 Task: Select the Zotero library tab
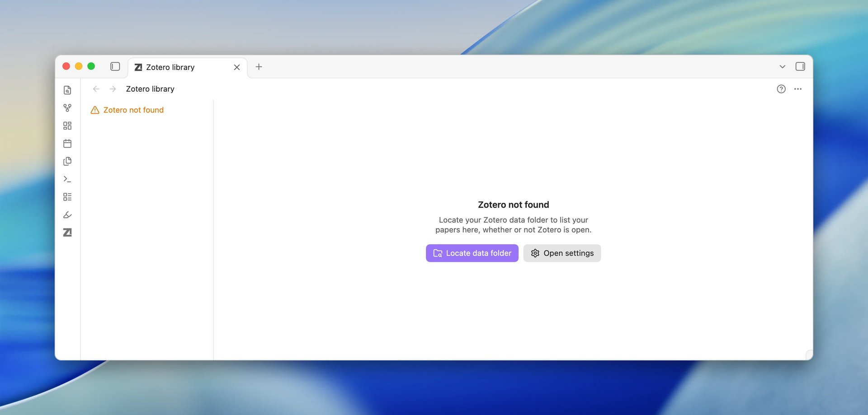(x=188, y=67)
